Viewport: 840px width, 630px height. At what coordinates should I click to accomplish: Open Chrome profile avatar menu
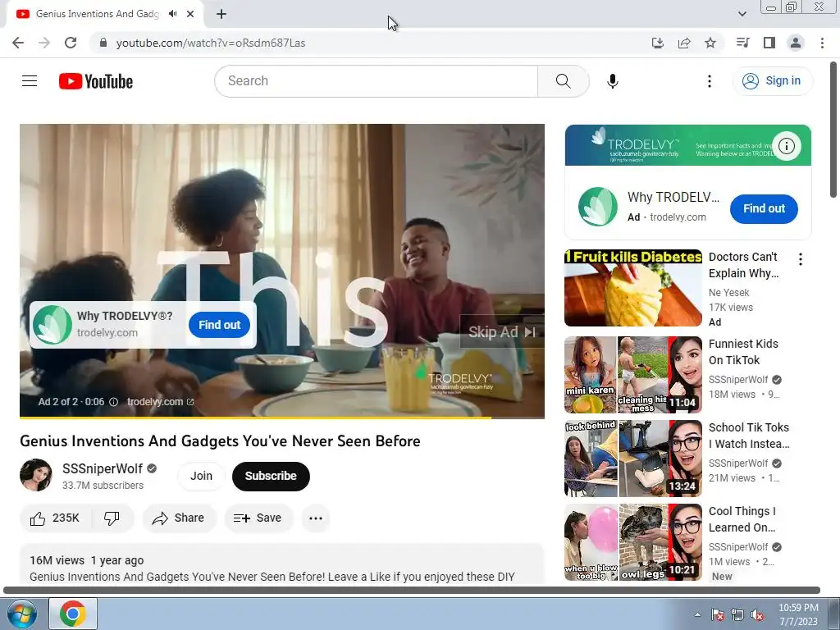pos(796,43)
